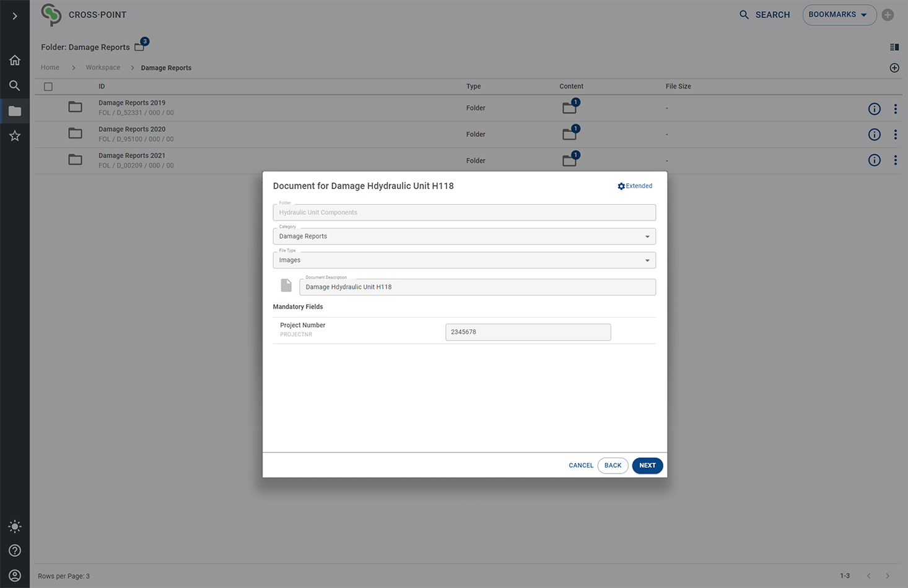Image resolution: width=908 pixels, height=588 pixels.
Task: Toggle the brightness theme icon
Action: tap(15, 527)
